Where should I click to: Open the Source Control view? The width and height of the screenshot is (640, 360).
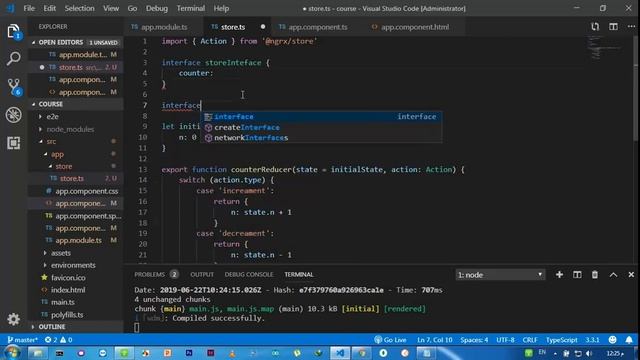(x=13, y=87)
